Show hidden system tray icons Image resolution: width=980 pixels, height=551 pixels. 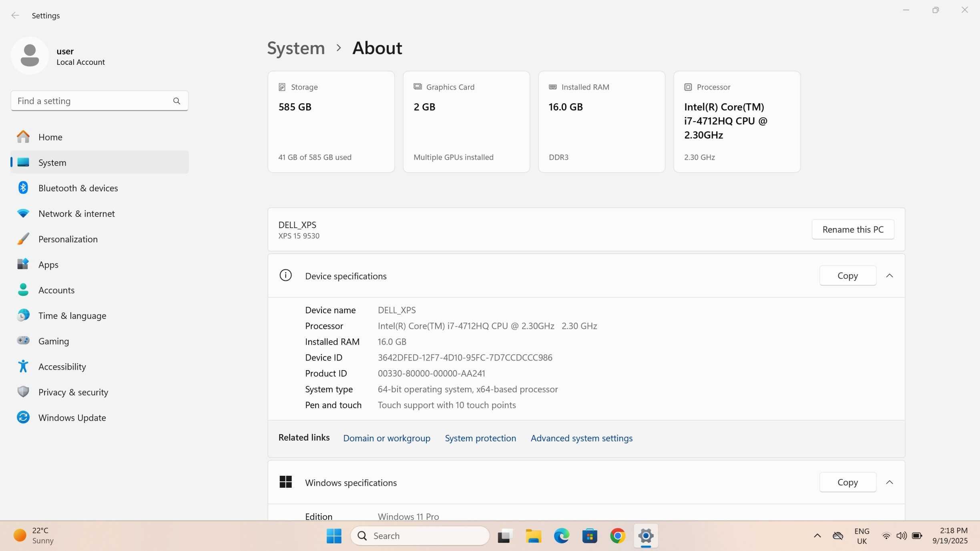[817, 536]
